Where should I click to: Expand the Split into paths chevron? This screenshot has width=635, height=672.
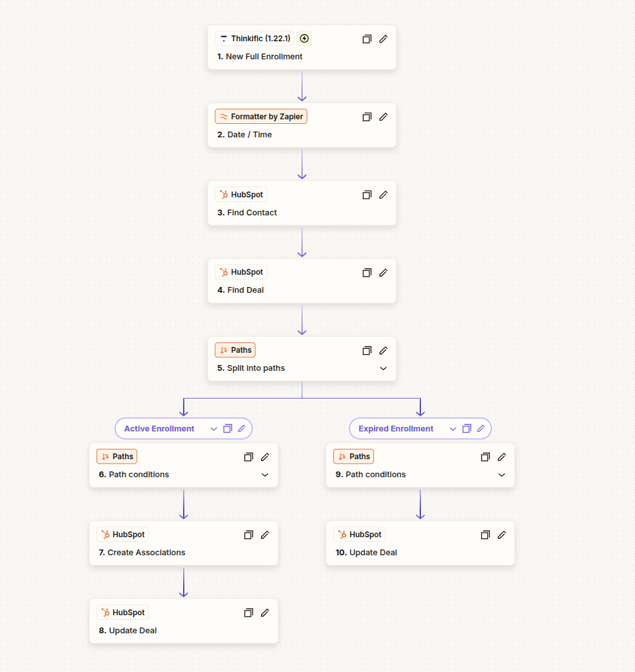pyautogui.click(x=383, y=368)
